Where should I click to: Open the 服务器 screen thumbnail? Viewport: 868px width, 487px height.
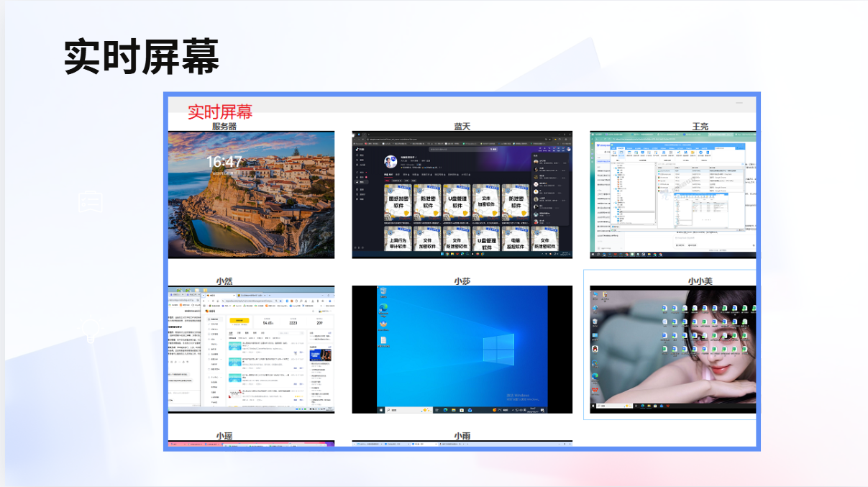[x=251, y=194]
